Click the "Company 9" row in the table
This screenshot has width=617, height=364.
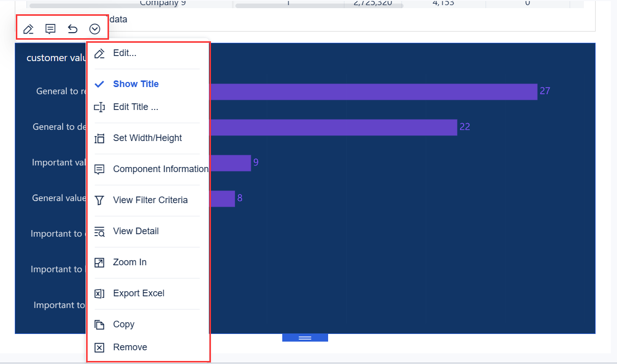point(163,4)
